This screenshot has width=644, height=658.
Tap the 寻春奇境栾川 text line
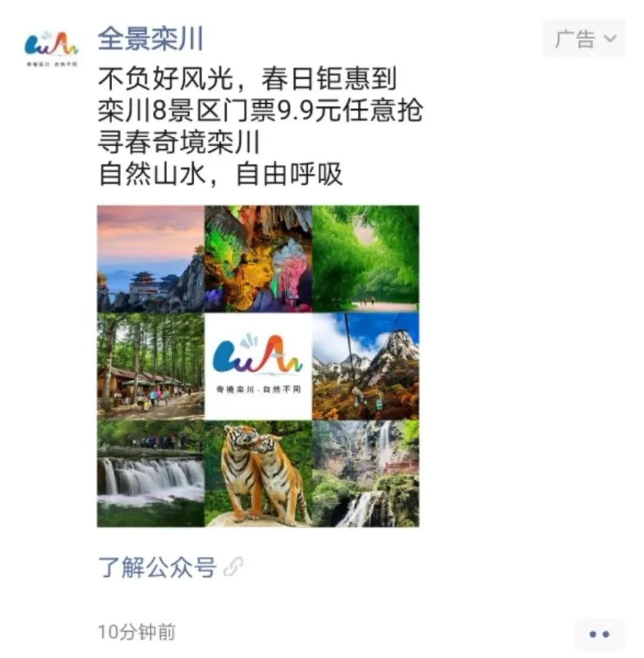pos(179,143)
